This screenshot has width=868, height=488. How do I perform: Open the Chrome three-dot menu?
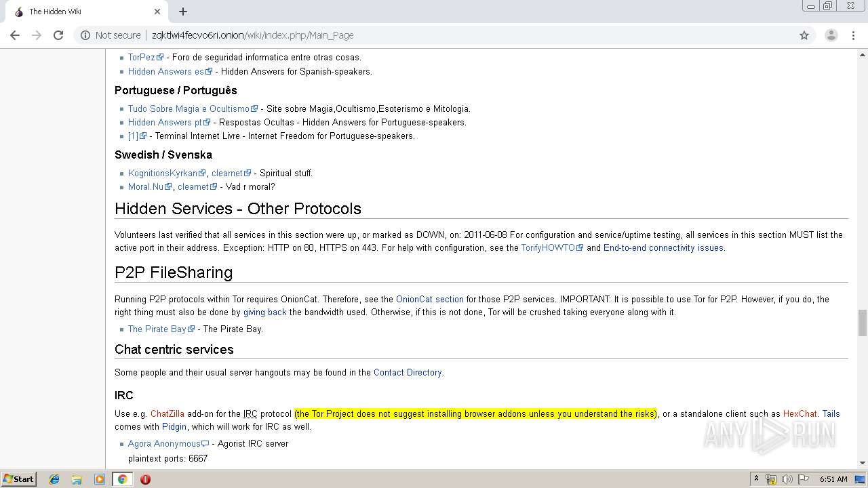tap(852, 35)
